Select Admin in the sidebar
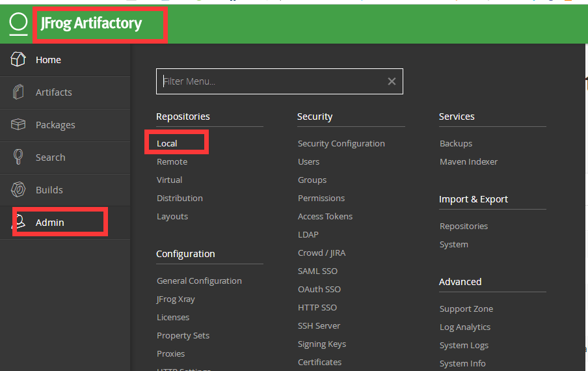The image size is (588, 371). [x=65, y=223]
